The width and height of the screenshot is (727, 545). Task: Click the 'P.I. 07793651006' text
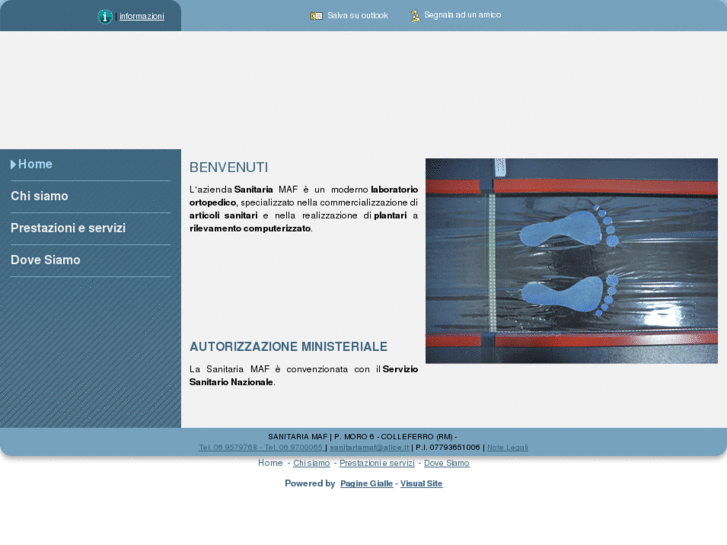click(448, 448)
